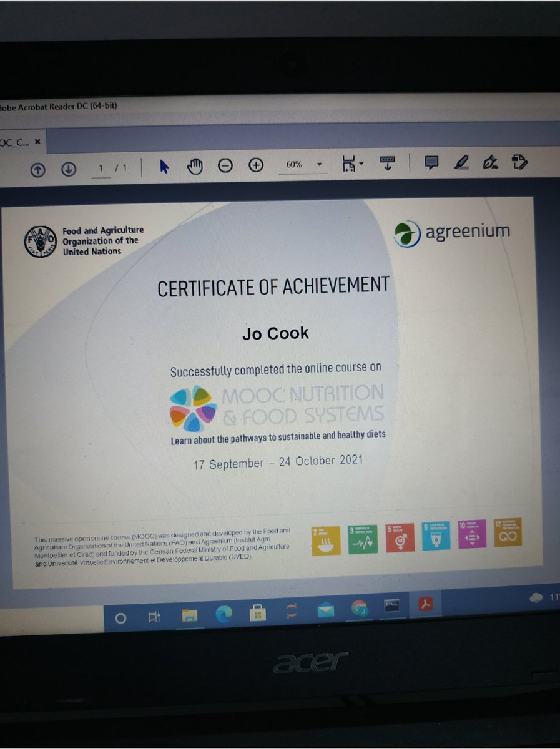Click the agreenium logo
The image size is (560, 749).
click(x=452, y=233)
